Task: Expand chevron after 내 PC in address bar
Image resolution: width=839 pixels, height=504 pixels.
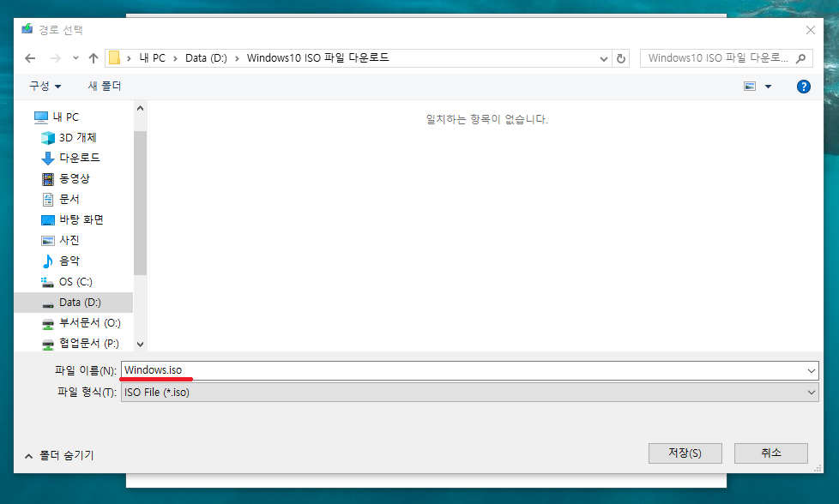Action: (175, 58)
